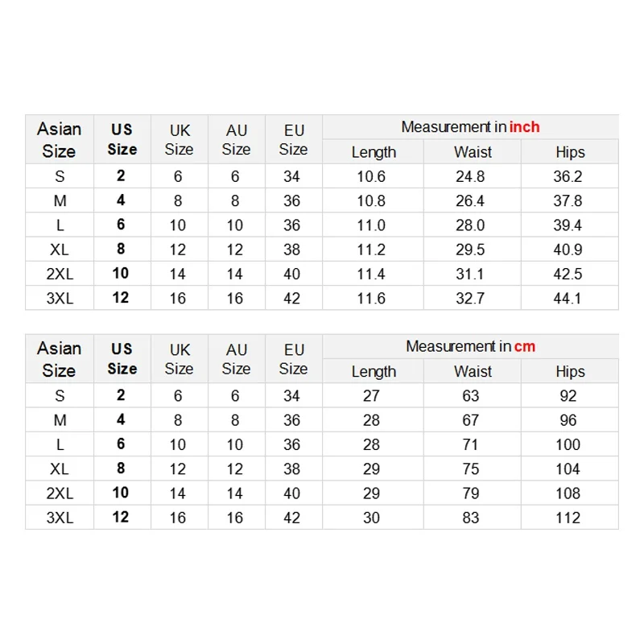Click the 10.6 length cell for size S
This screenshot has width=644, height=644.
(x=371, y=176)
